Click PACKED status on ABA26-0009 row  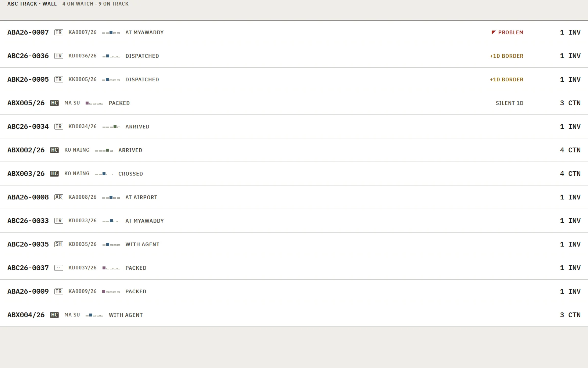pyautogui.click(x=136, y=291)
